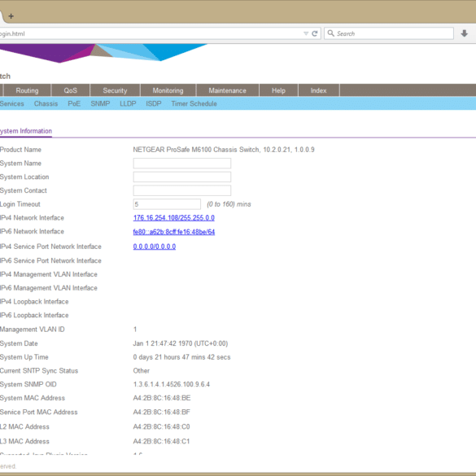Image resolution: width=476 pixels, height=476 pixels.
Task: Click the SNTP Sync Status value Other
Action: point(141,371)
